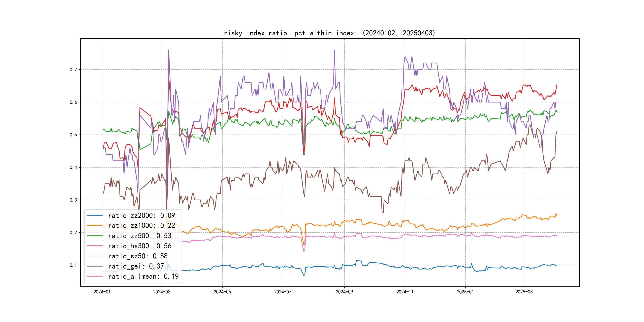
Task: Click the 2024-11 x-axis tick label
Action: (405, 292)
